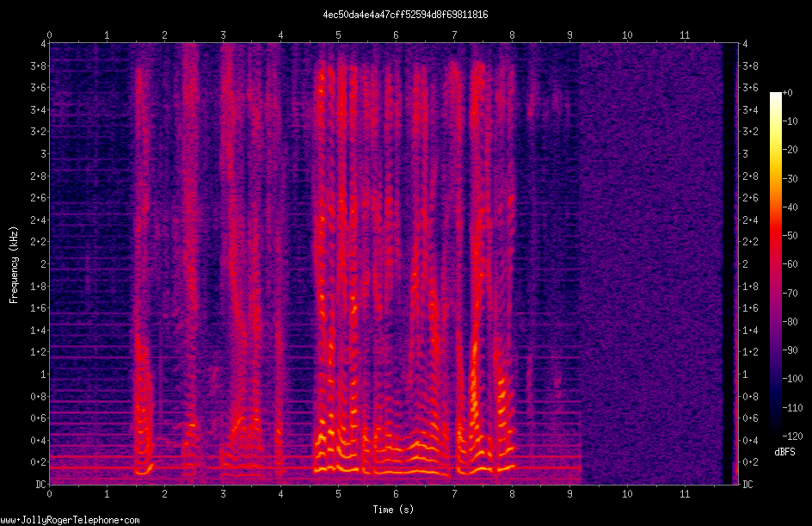The width and height of the screenshot is (812, 526).
Task: Select the '-110' dBFS scale label
Action: pos(793,408)
